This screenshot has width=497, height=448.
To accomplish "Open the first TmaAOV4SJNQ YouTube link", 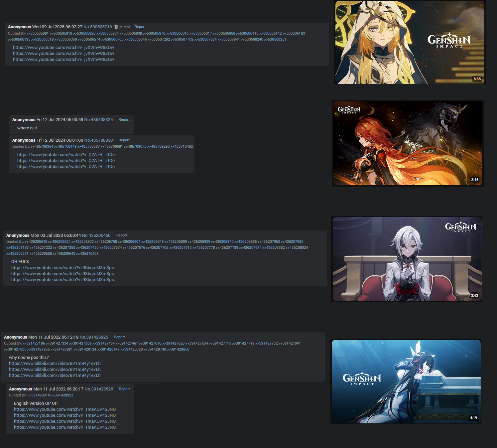I will click(65, 409).
